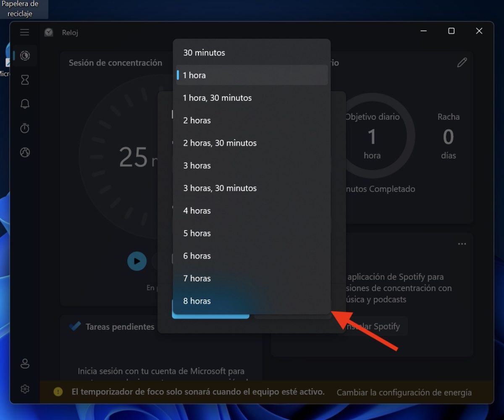Click the account sign-in icon

point(25,364)
